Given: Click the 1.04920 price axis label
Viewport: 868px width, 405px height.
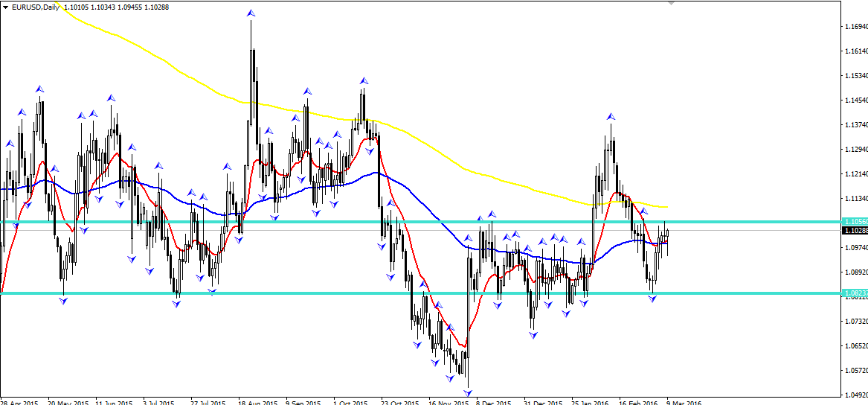Looking at the screenshot, I should click(x=856, y=395).
